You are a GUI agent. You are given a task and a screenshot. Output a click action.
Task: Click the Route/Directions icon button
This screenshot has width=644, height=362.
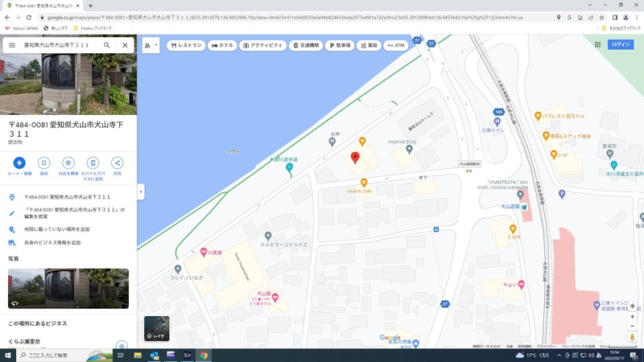[x=19, y=163]
